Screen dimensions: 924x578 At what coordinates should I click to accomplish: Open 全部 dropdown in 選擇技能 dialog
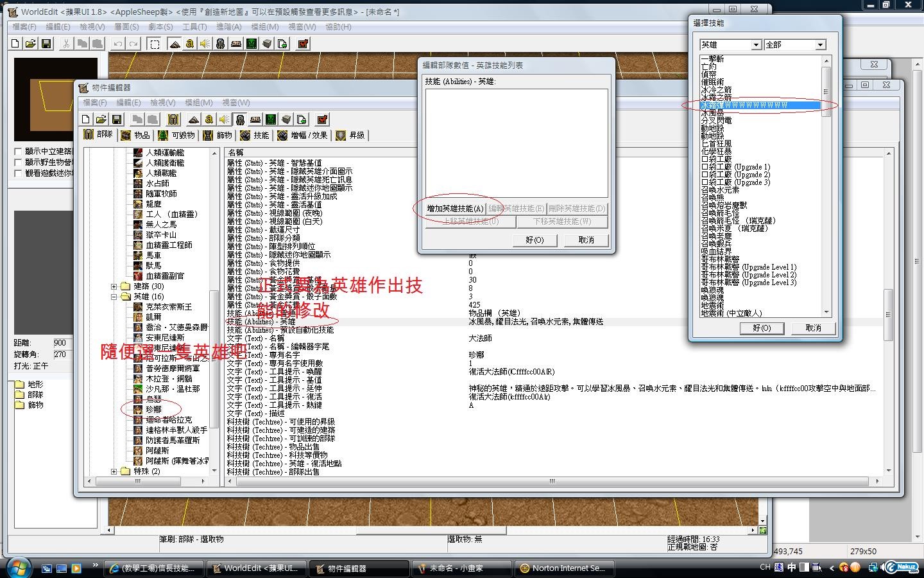(820, 45)
